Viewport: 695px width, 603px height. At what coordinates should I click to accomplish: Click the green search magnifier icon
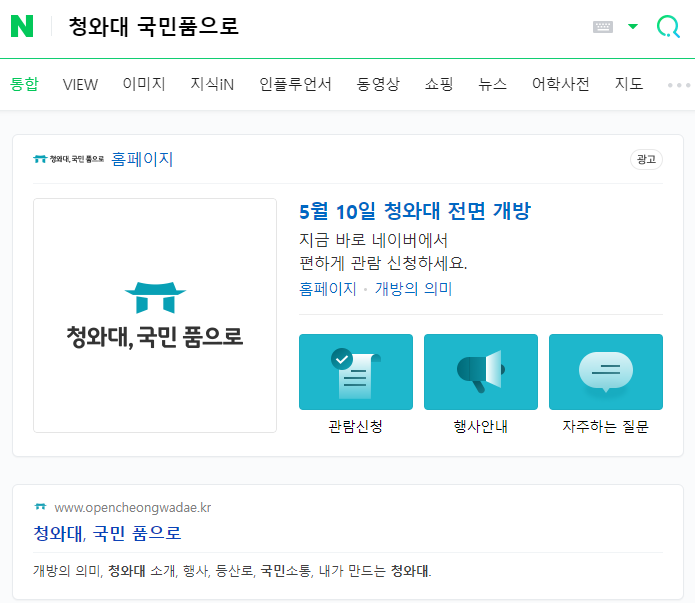668,27
